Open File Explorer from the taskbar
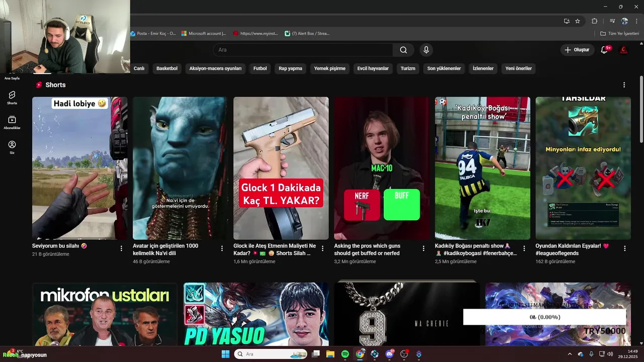The width and height of the screenshot is (644, 362). tap(330, 354)
